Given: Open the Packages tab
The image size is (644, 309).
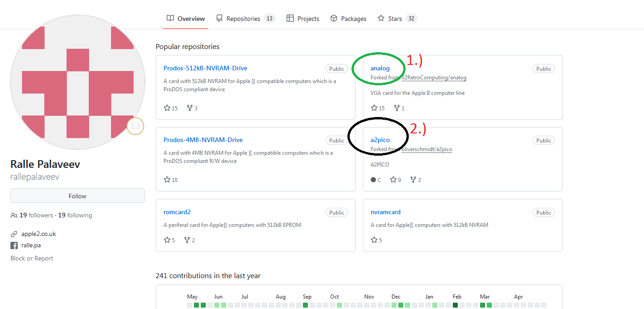Looking at the screenshot, I should pos(348,19).
